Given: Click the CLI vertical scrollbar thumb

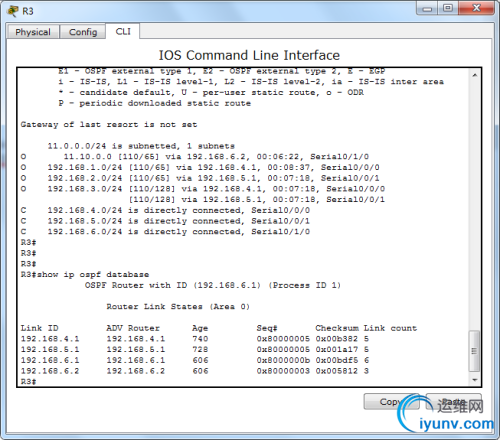Looking at the screenshot, I should point(474,351).
